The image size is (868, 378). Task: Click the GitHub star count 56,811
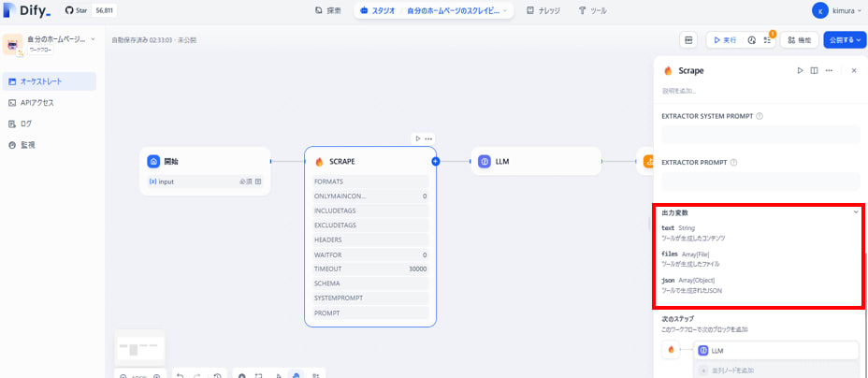[104, 10]
